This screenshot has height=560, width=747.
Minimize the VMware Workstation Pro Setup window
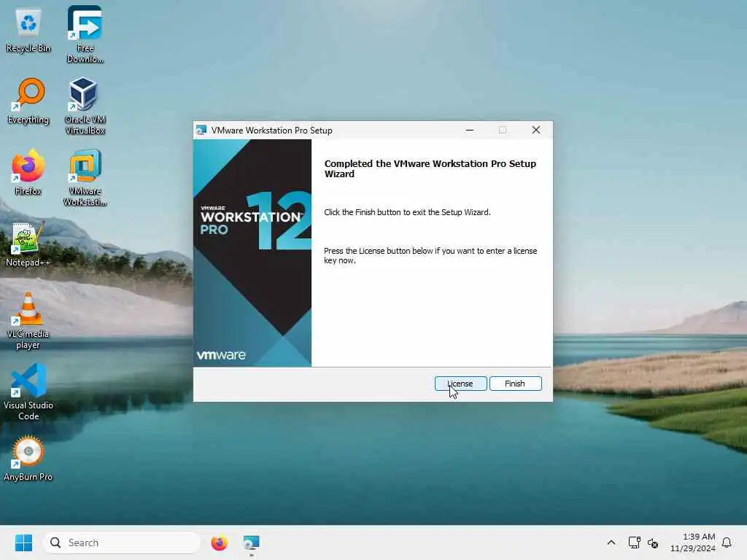(470, 130)
